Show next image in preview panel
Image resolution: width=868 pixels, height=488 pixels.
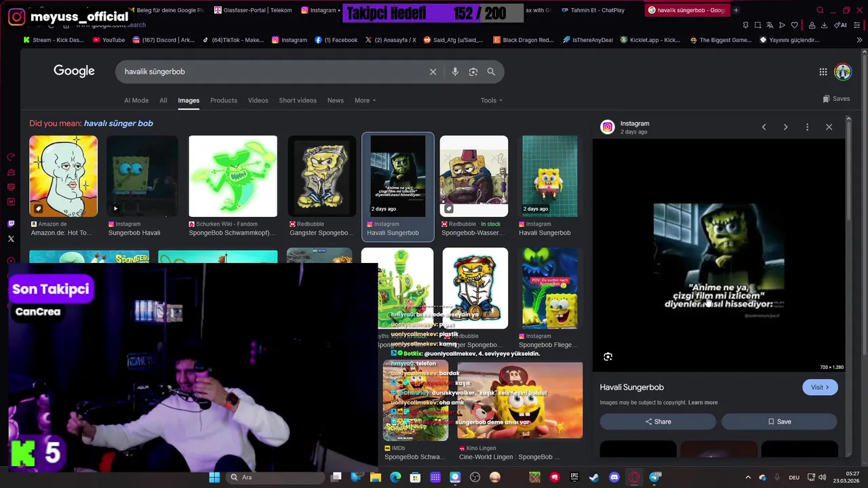click(x=785, y=127)
